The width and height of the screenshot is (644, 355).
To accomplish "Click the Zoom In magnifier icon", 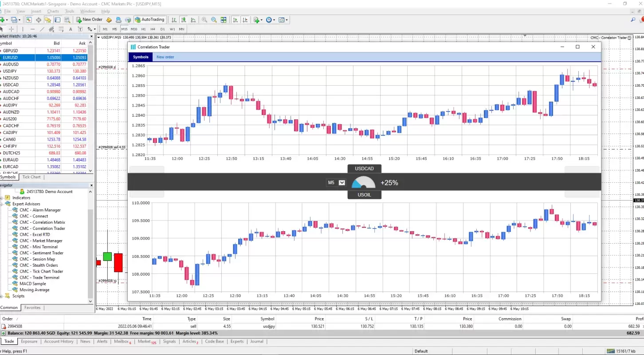I will [204, 20].
